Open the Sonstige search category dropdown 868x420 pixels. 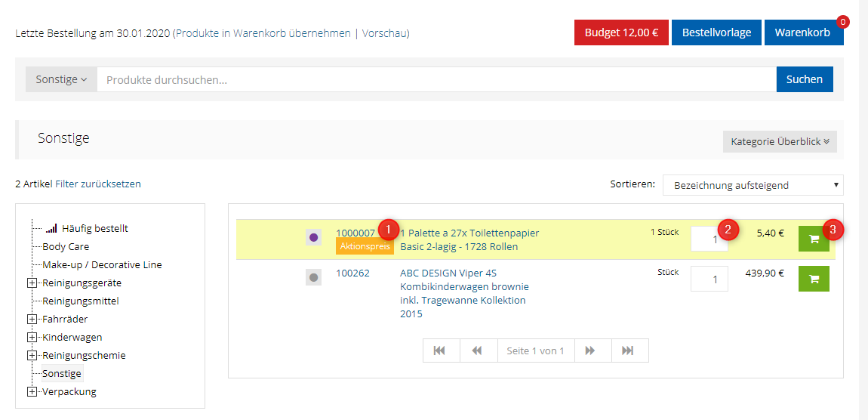pos(61,79)
